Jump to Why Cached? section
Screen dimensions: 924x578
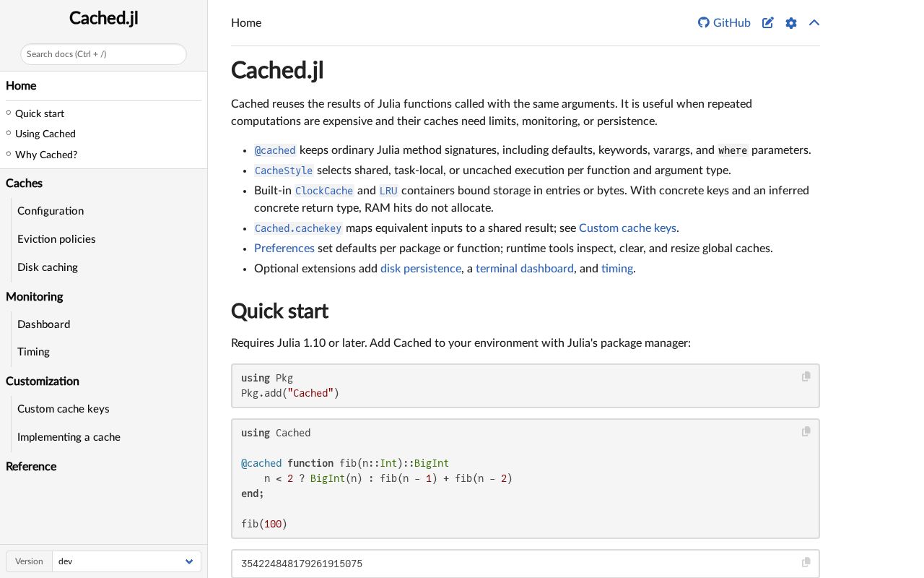[46, 155]
